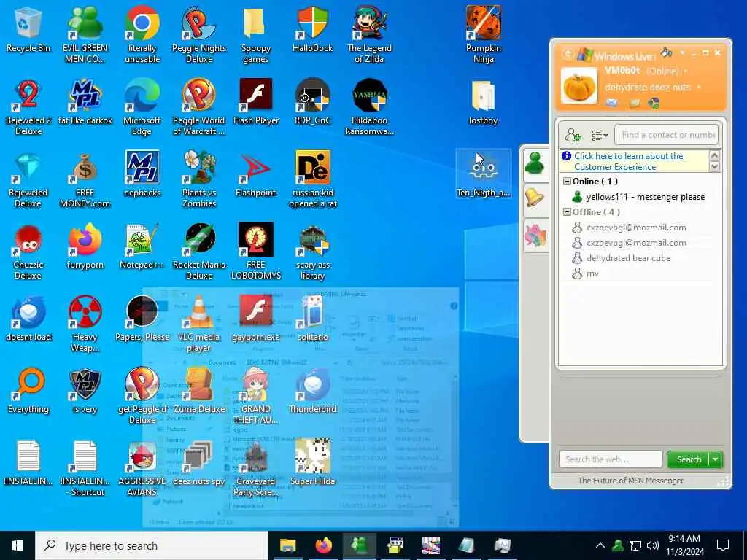
Task: Show hidden icons in the system tray
Action: coord(600,545)
